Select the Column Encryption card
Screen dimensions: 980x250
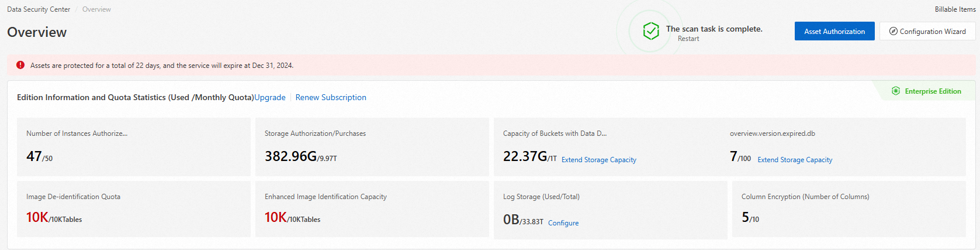(x=849, y=209)
